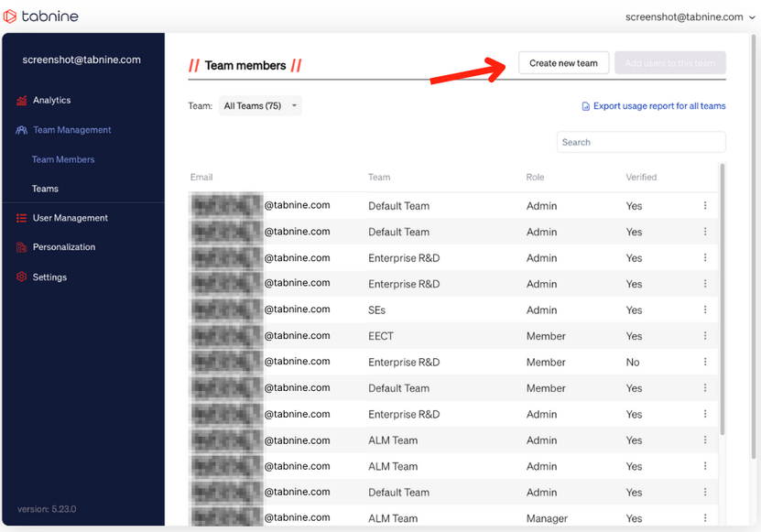Click the export report document icon
Screen dimensions: 761x532
[586, 106]
